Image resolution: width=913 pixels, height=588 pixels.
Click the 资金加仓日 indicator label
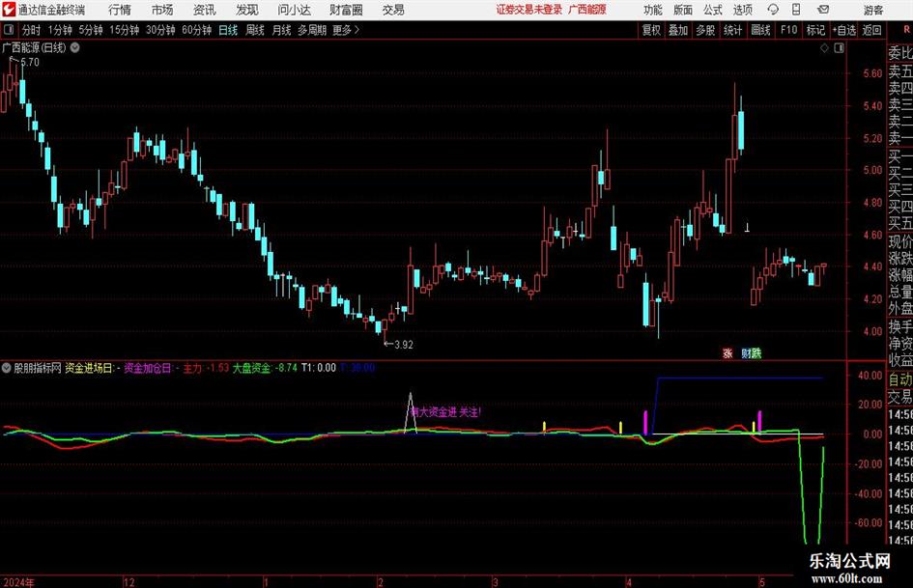pos(152,368)
